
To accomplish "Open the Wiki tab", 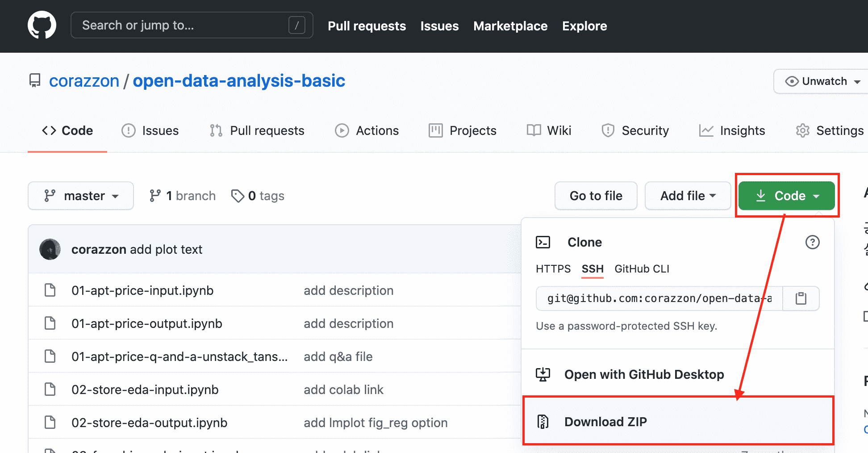I will [x=549, y=130].
